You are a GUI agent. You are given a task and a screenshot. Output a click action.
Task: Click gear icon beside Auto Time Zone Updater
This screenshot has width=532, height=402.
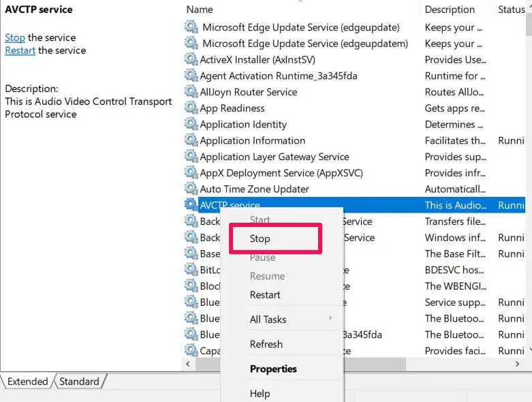(191, 189)
